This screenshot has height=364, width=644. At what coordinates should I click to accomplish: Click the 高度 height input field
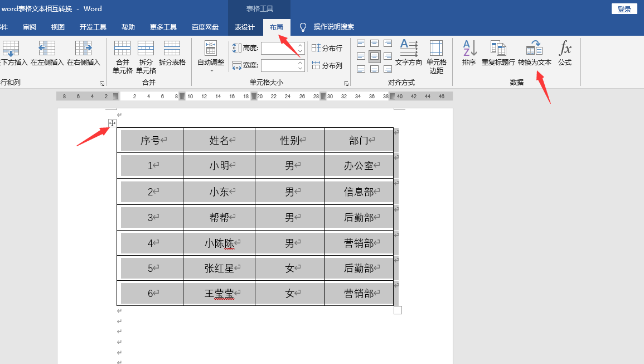pyautogui.click(x=279, y=48)
